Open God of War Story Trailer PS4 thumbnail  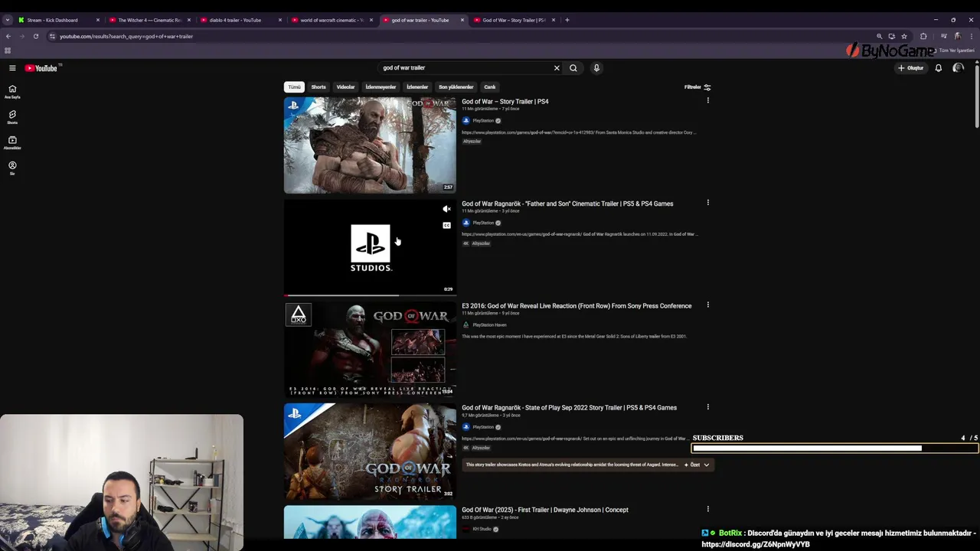[370, 145]
